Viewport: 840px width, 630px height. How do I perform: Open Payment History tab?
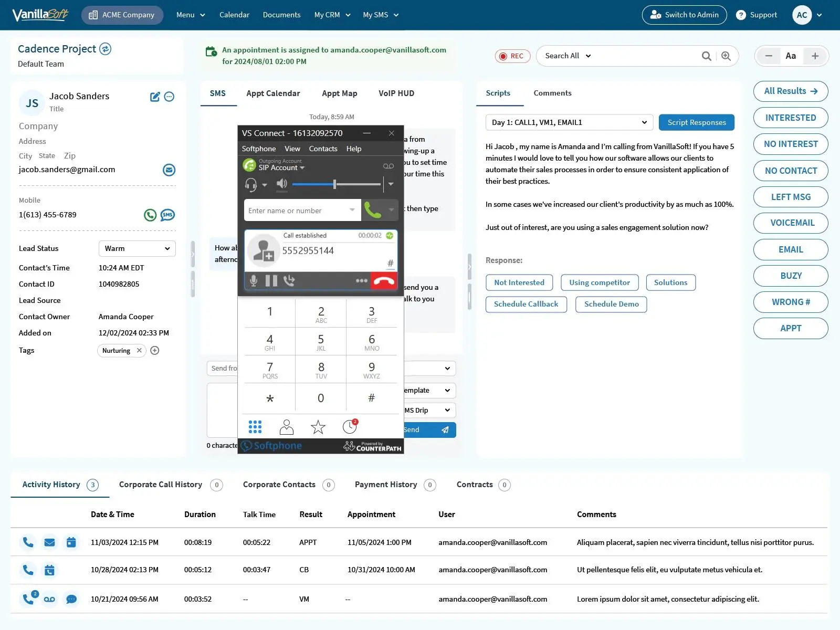[x=395, y=485]
